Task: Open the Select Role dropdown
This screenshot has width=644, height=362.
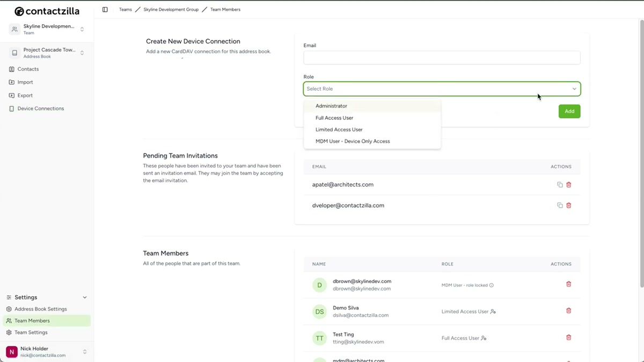Action: click(x=441, y=88)
